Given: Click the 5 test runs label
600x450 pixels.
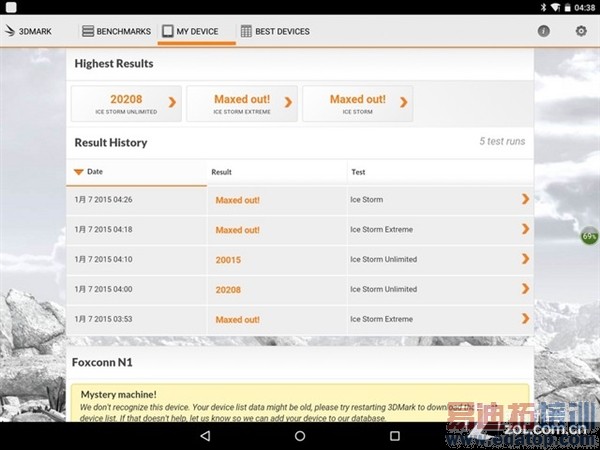Looking at the screenshot, I should click(x=502, y=141).
